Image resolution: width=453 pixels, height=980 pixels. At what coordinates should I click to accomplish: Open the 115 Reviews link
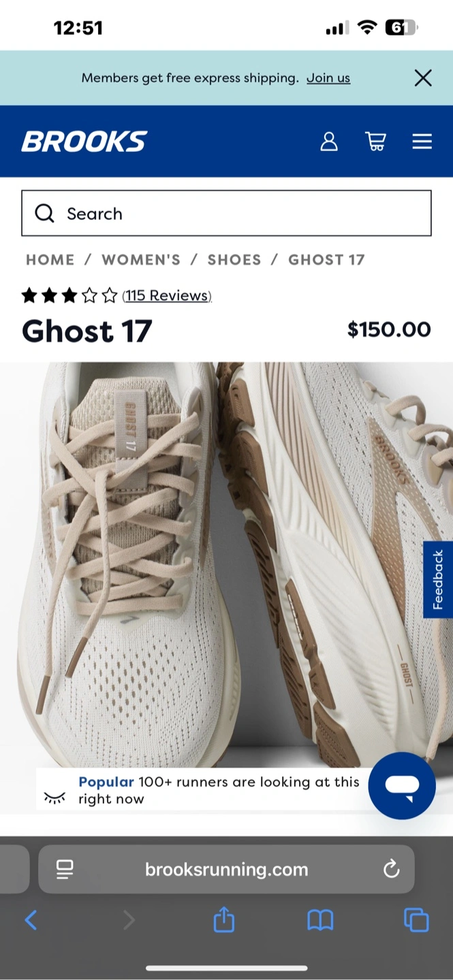pos(167,295)
